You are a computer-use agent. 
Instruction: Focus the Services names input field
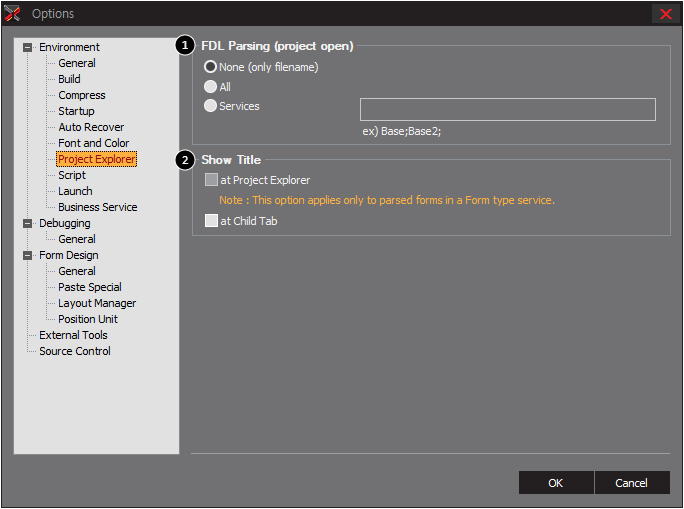pos(507,109)
